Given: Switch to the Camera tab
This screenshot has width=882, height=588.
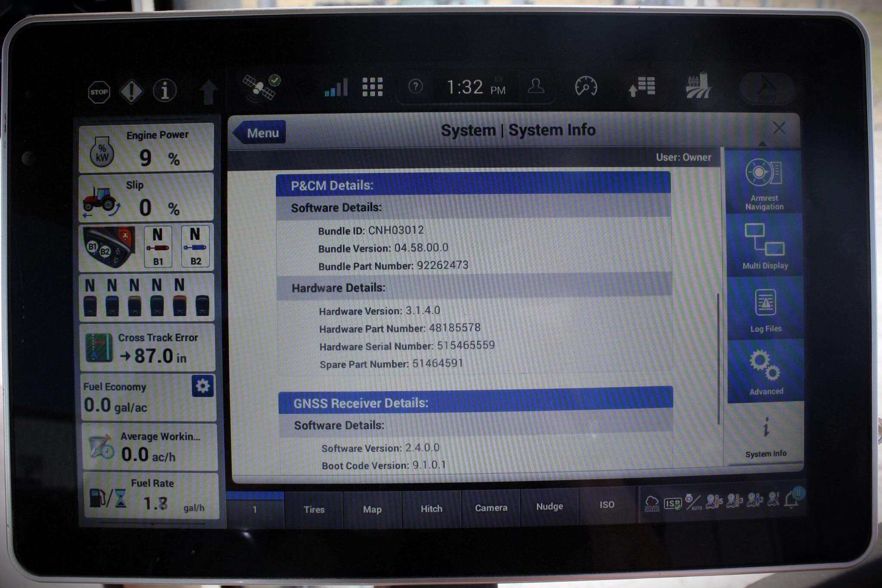Looking at the screenshot, I should click(491, 508).
